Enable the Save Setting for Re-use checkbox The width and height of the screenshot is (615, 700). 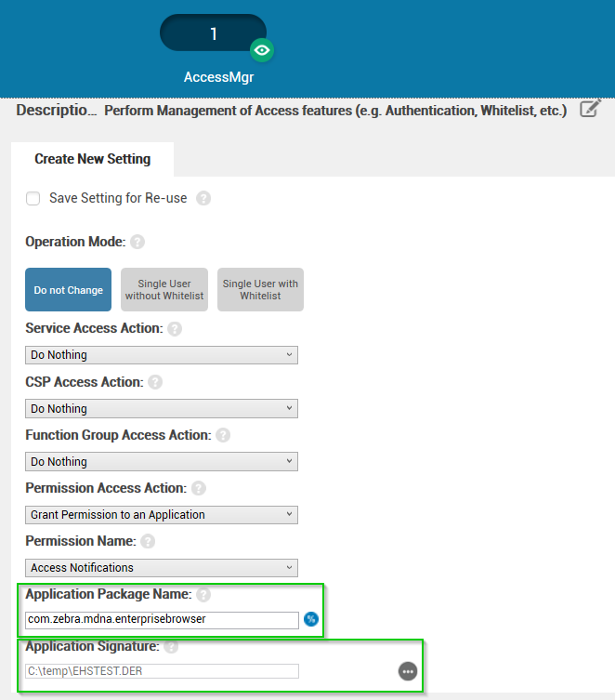(33, 198)
